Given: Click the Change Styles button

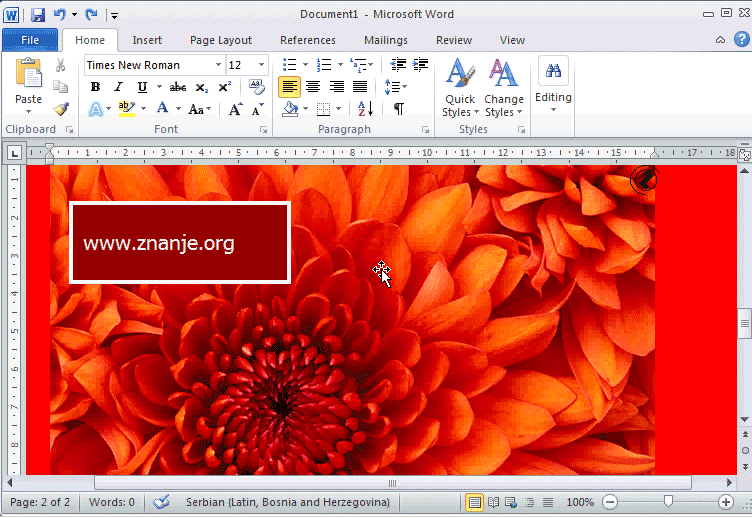Looking at the screenshot, I should click(503, 87).
